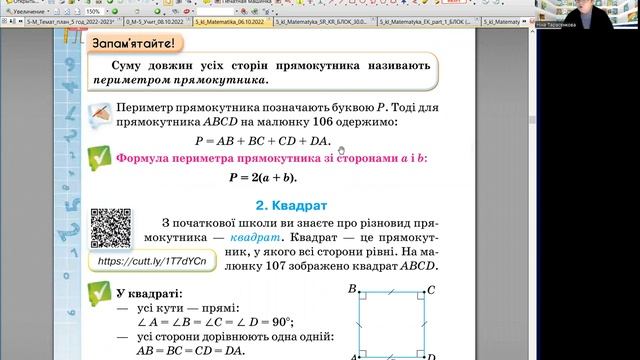Click the Fit Width icon

pyautogui.click(x=78, y=11)
